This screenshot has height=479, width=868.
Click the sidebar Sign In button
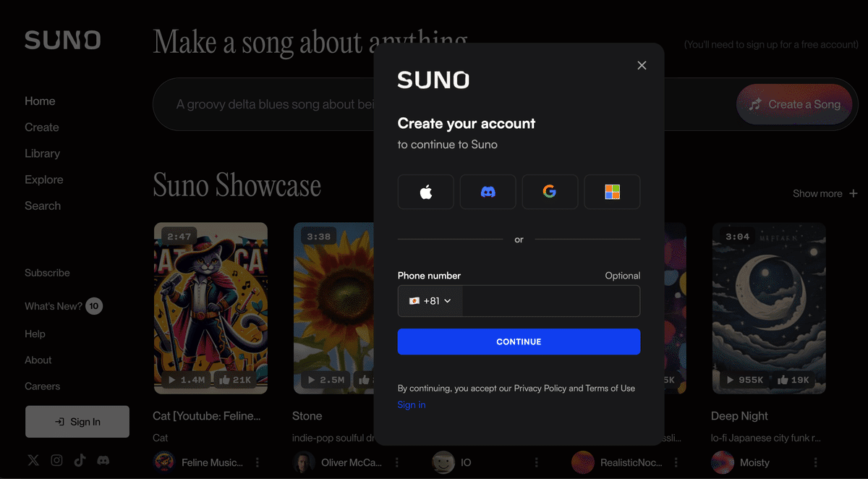(x=77, y=422)
